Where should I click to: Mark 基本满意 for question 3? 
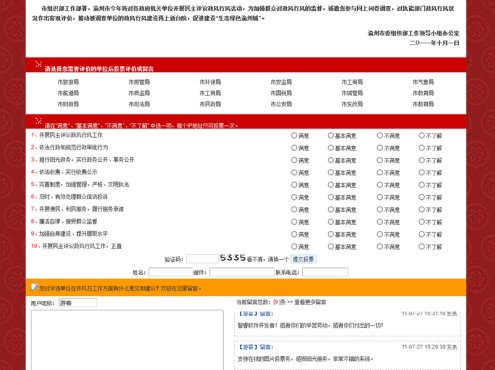click(330, 160)
